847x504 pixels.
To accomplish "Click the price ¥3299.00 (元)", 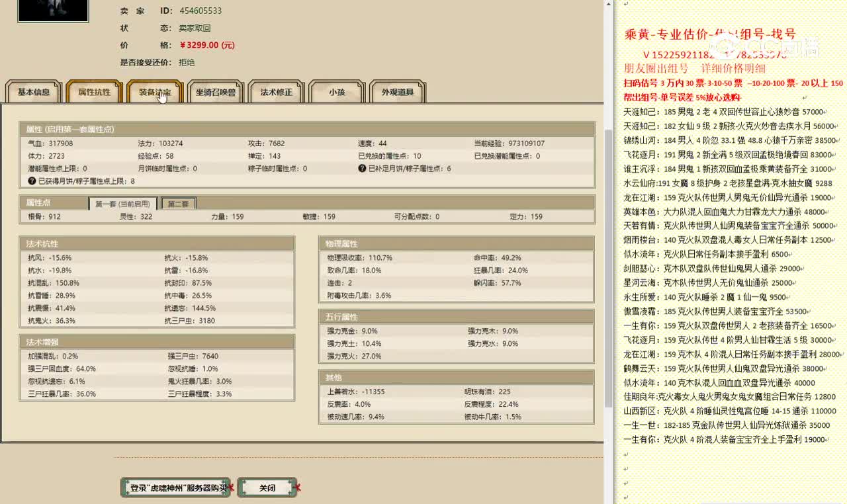I will pyautogui.click(x=207, y=45).
